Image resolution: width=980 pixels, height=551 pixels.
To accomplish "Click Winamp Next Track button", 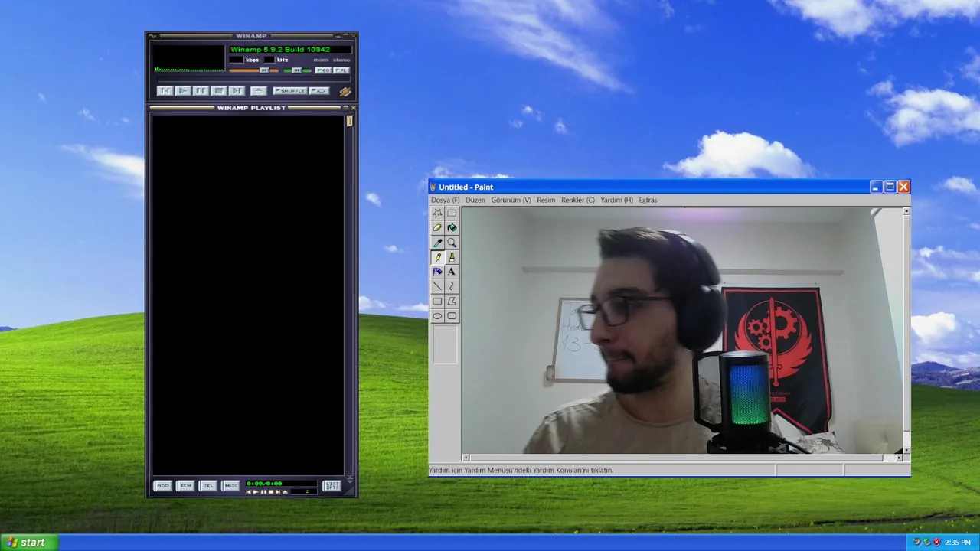I will coord(237,91).
